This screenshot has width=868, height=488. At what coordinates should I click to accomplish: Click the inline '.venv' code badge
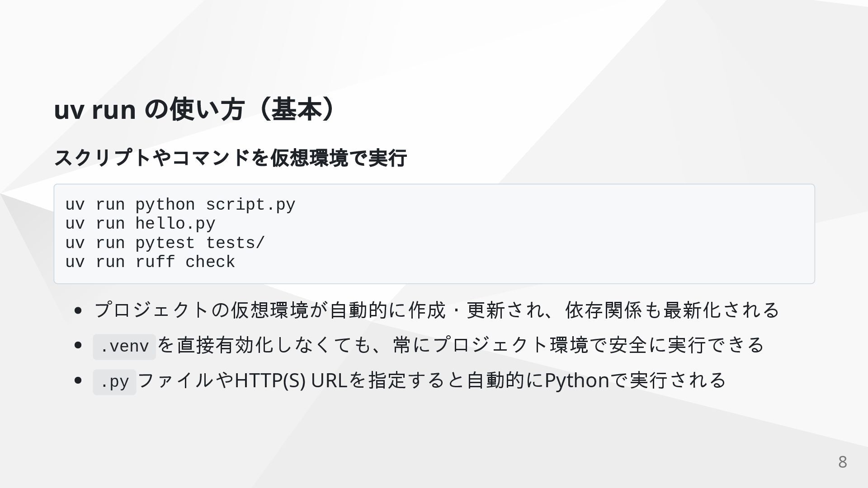(x=124, y=347)
